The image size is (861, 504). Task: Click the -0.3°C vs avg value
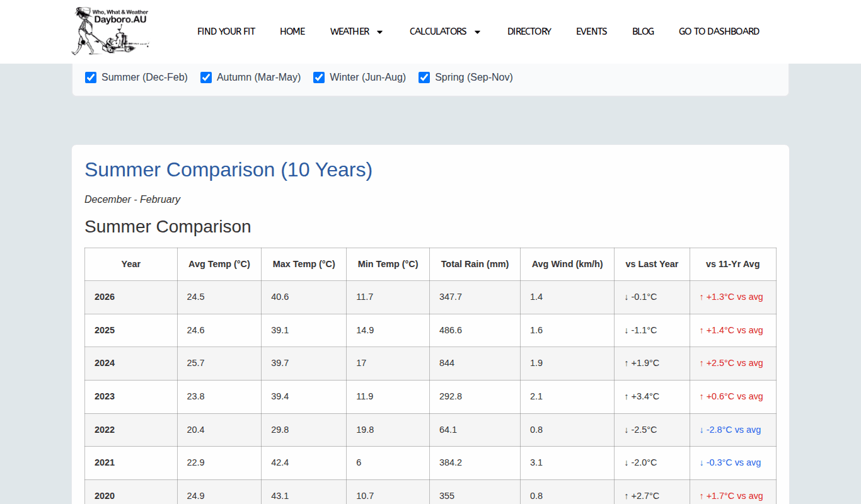point(730,463)
